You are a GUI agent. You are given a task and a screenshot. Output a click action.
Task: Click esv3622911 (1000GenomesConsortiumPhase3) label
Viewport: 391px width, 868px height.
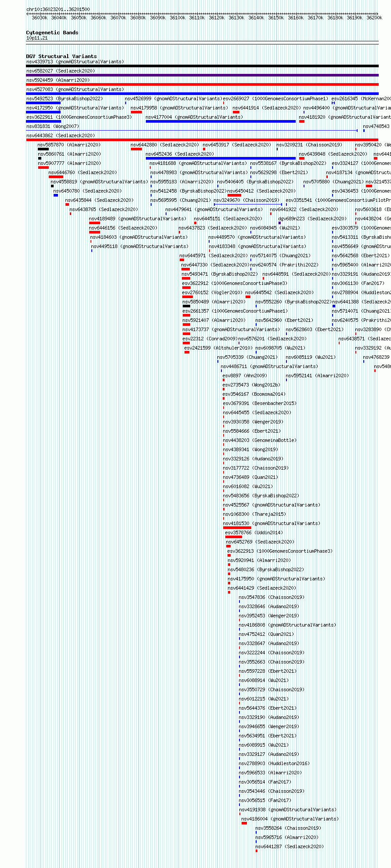(x=79, y=117)
